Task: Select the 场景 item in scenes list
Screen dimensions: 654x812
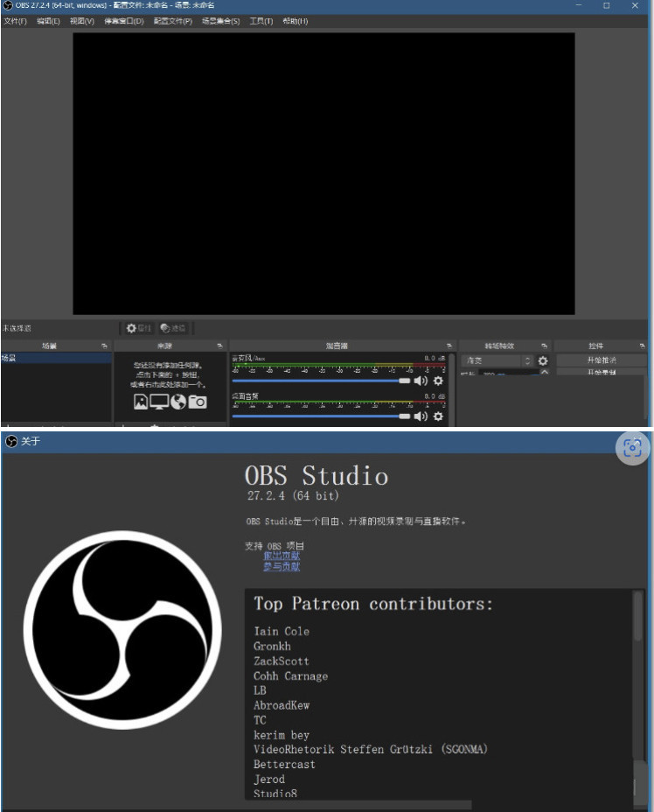Action: [56, 358]
